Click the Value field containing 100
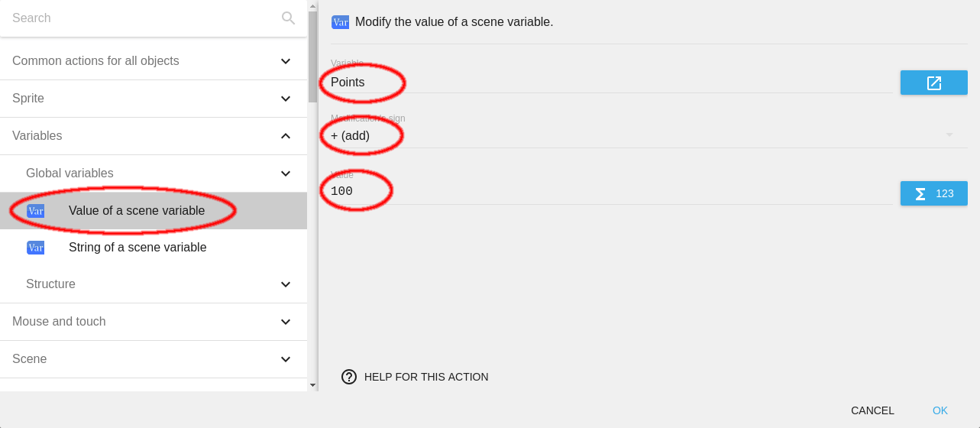Image resolution: width=980 pixels, height=428 pixels. tap(611, 192)
